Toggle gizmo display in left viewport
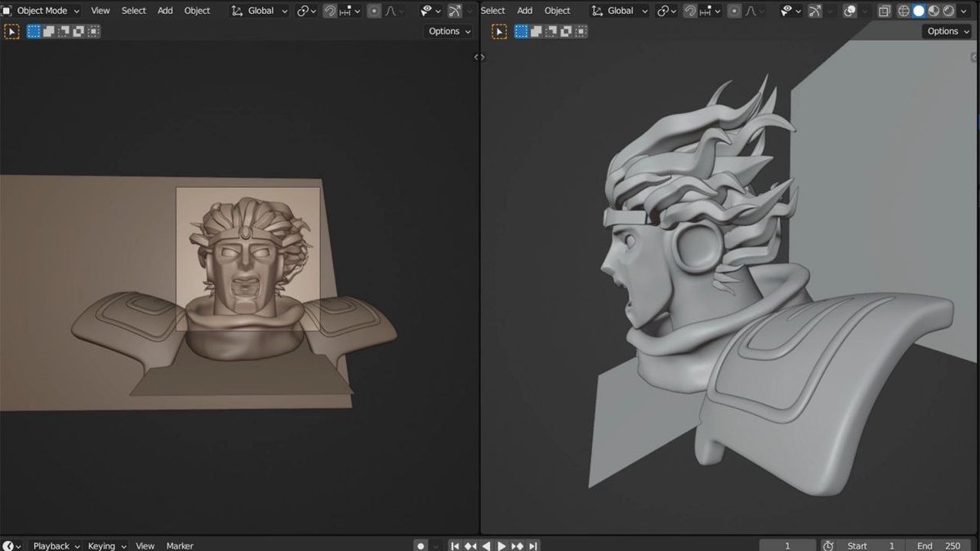The height and width of the screenshot is (551, 980). point(455,11)
